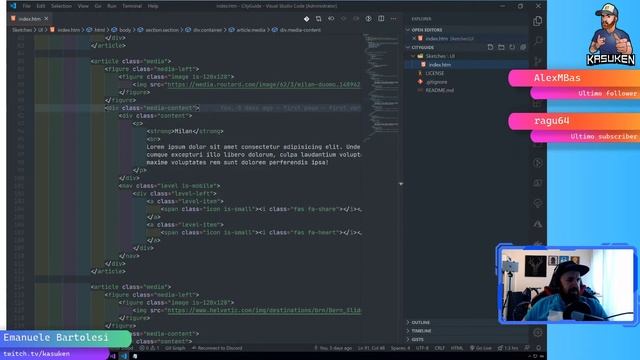
Task: Click the Open Changes icon in editor toolbar
Action: tap(319, 19)
